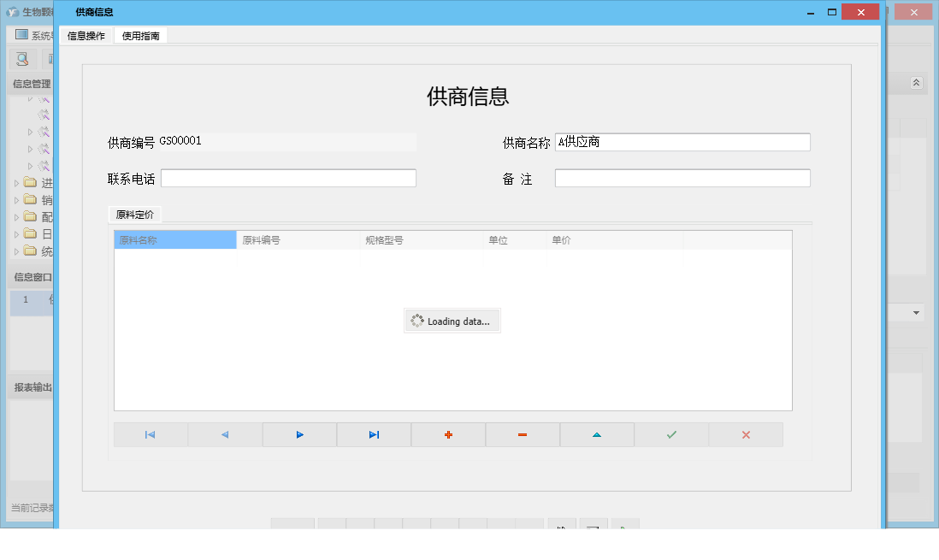
Task: Click the edit record up-arrow icon
Action: click(596, 434)
